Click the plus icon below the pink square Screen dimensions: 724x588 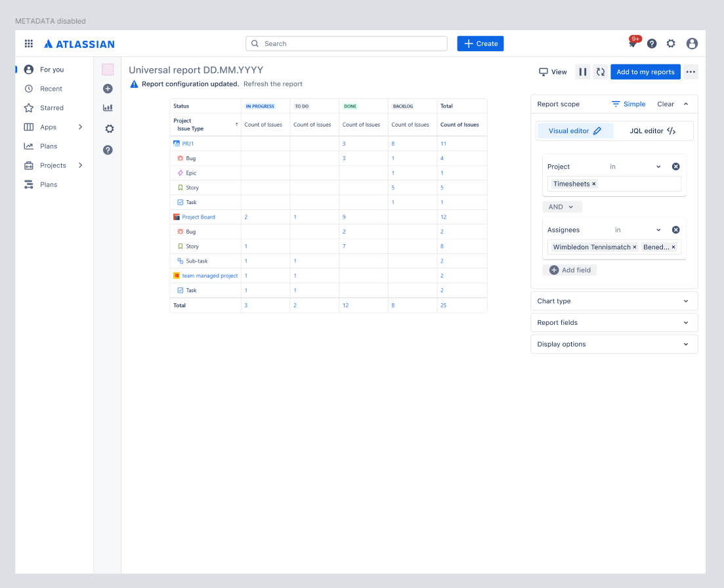(108, 89)
